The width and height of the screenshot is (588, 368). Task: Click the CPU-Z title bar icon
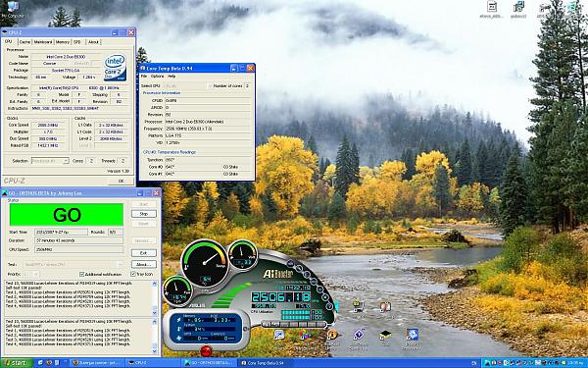pos(5,32)
